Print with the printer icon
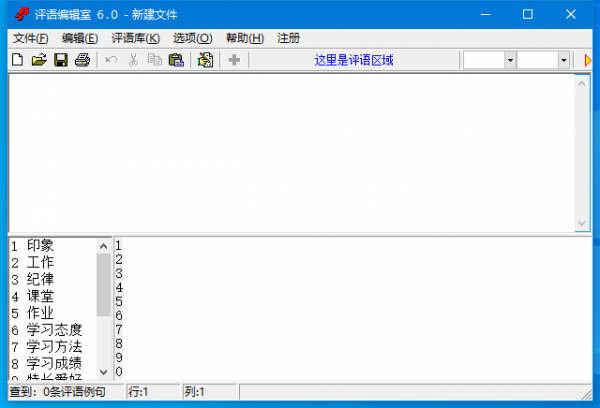Viewport: 600px width, 408px height. (82, 60)
